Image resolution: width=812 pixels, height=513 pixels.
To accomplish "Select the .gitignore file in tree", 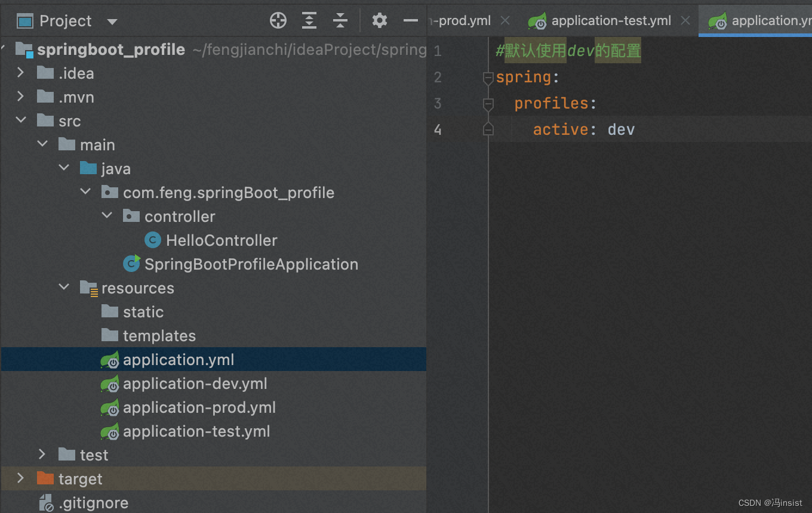I will tap(93, 503).
